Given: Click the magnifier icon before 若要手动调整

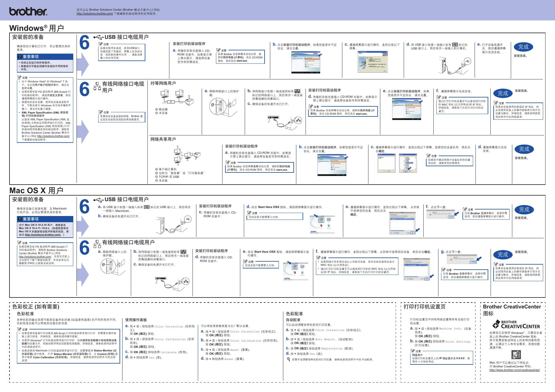Looking at the screenshot, I should pos(288,359).
